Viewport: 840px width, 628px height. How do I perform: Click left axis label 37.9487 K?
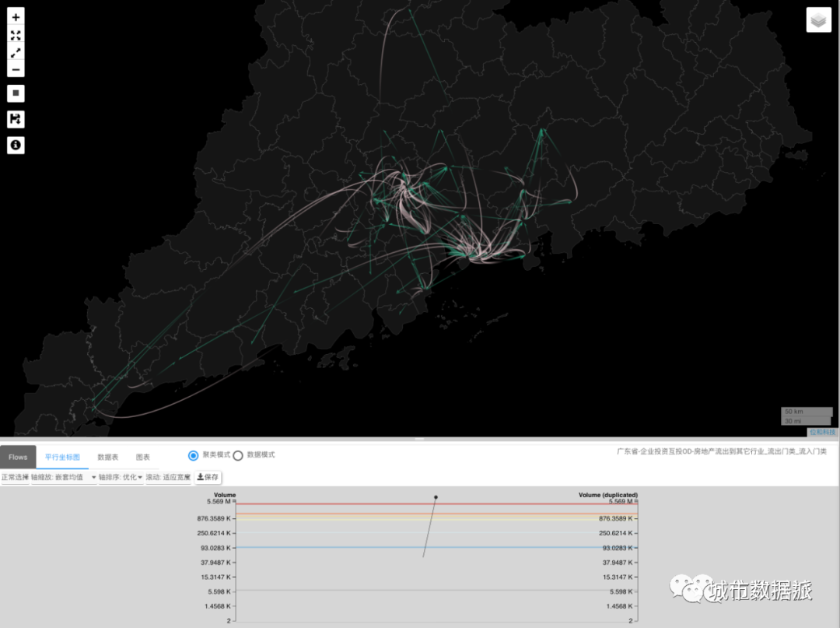tap(215, 563)
